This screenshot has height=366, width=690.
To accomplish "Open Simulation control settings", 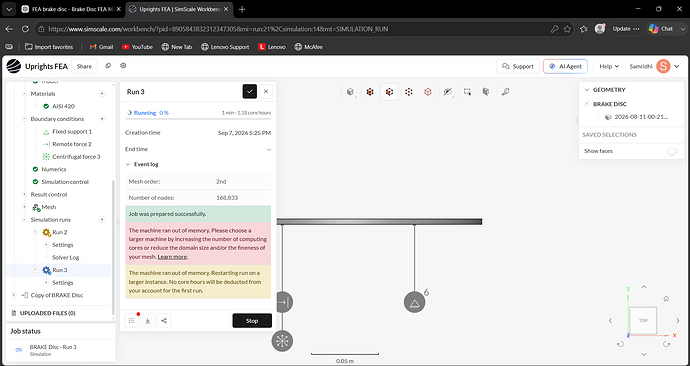I will [65, 182].
